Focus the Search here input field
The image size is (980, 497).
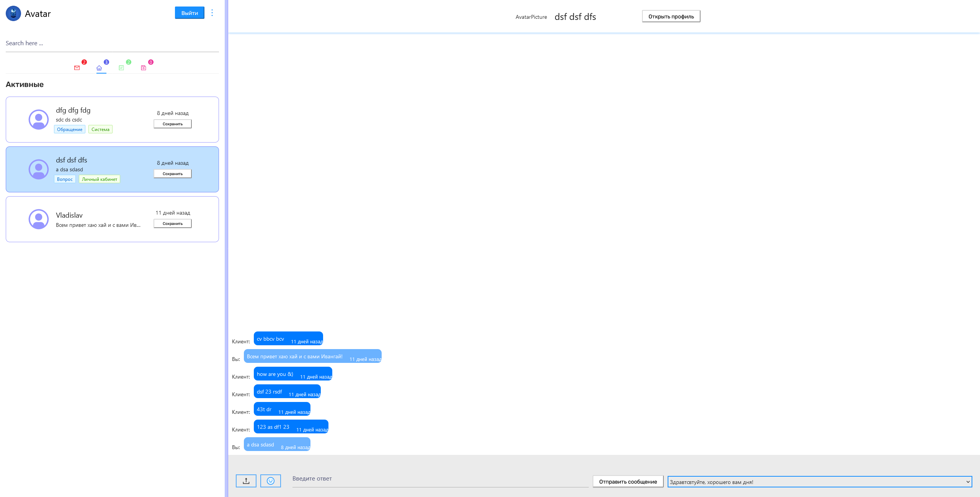[x=112, y=43]
